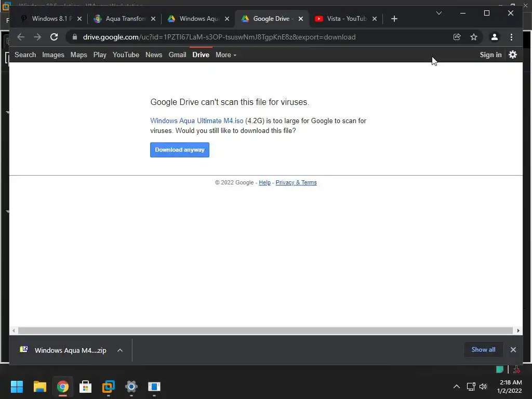Open Chrome three-dot menu
The height and width of the screenshot is (399, 532).
(511, 37)
